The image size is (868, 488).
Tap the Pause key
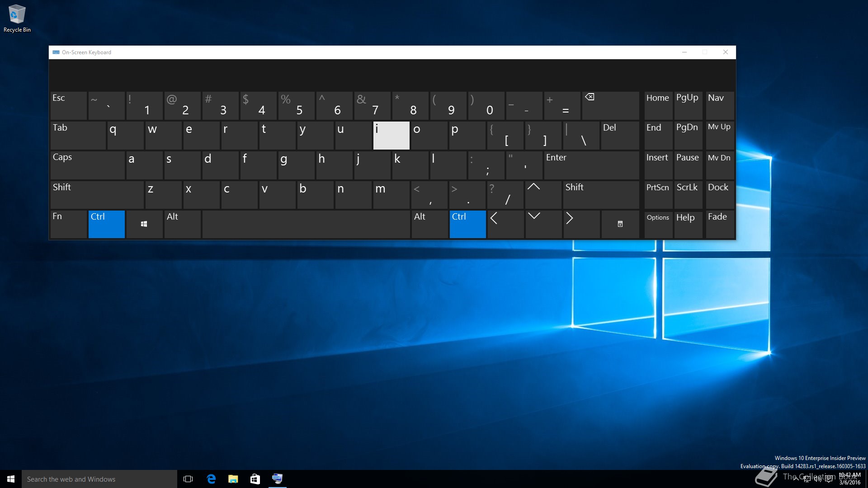688,165
